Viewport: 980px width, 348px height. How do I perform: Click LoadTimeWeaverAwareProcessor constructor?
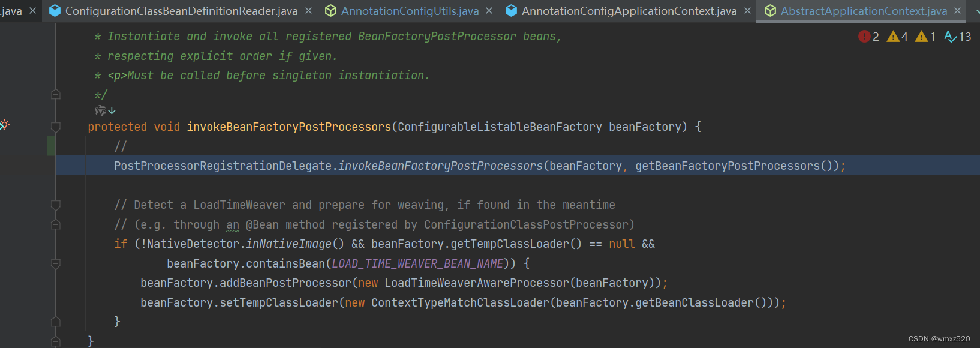point(477,283)
